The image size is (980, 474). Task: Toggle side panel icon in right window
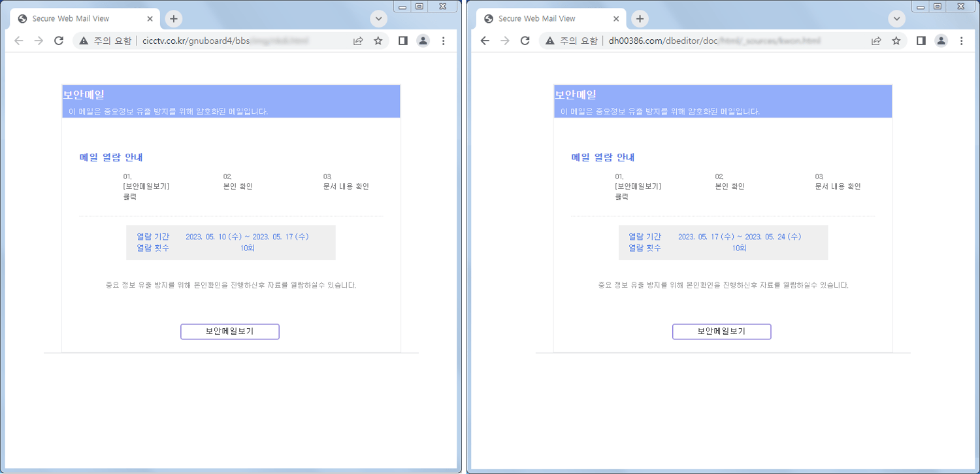click(x=921, y=41)
